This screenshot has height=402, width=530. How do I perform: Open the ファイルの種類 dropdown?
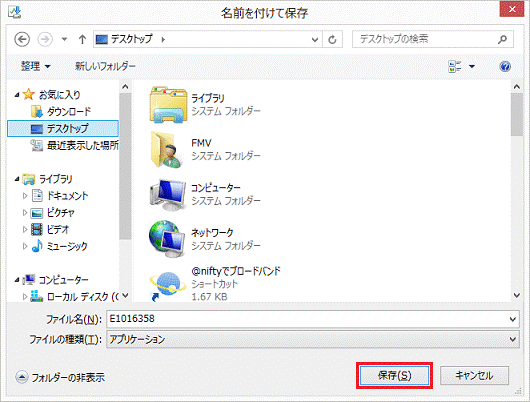[313, 339]
